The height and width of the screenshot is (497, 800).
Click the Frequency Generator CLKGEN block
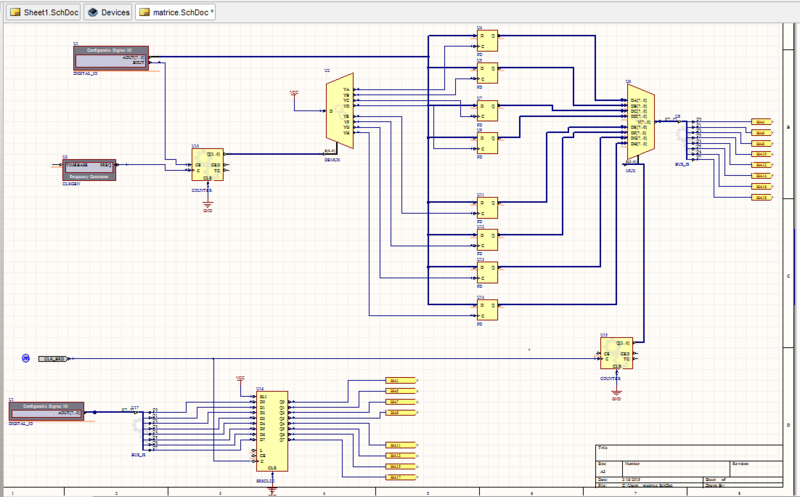pos(90,168)
